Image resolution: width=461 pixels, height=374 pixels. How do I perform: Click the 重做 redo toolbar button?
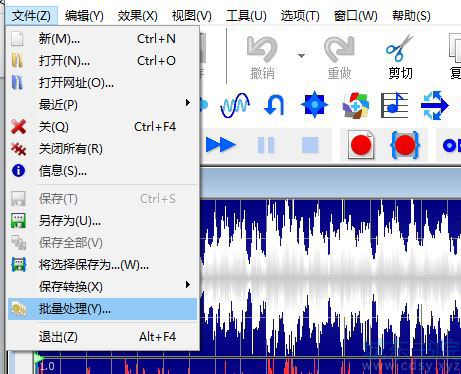point(339,58)
